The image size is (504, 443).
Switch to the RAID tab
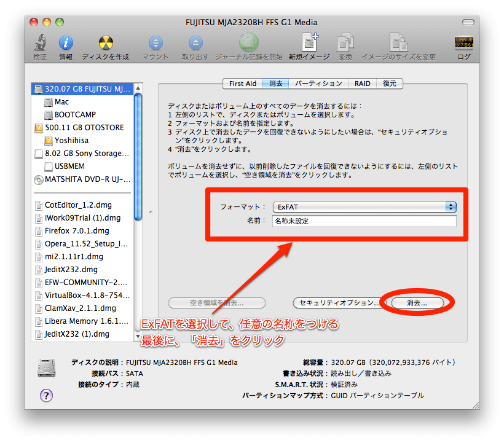(362, 84)
